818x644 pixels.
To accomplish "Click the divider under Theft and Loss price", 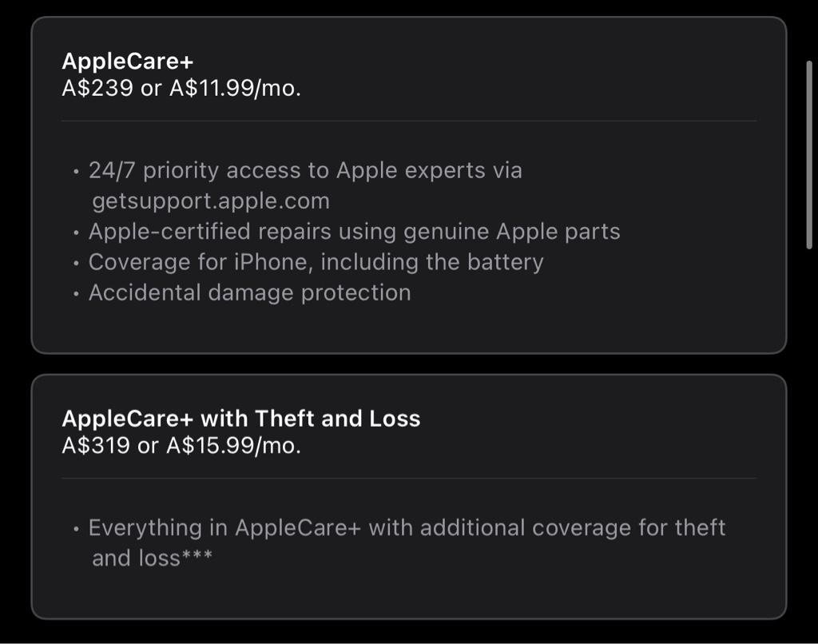I will point(408,478).
